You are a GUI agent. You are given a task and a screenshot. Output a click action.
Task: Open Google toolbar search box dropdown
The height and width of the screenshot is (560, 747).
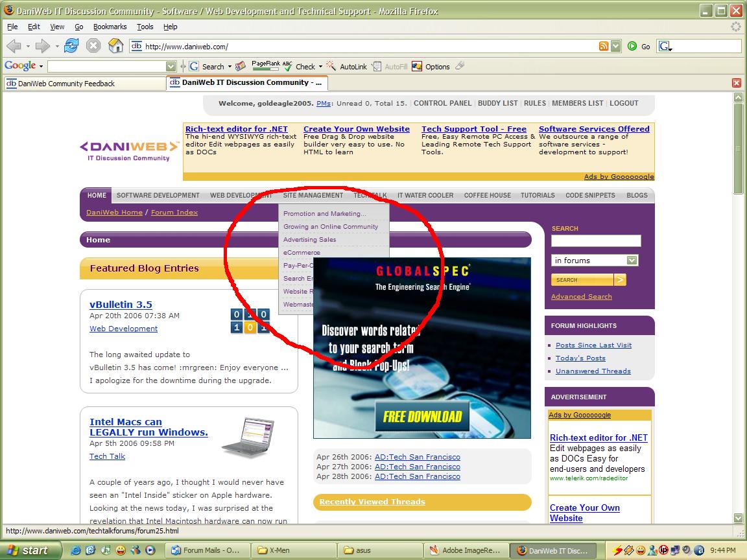click(171, 66)
